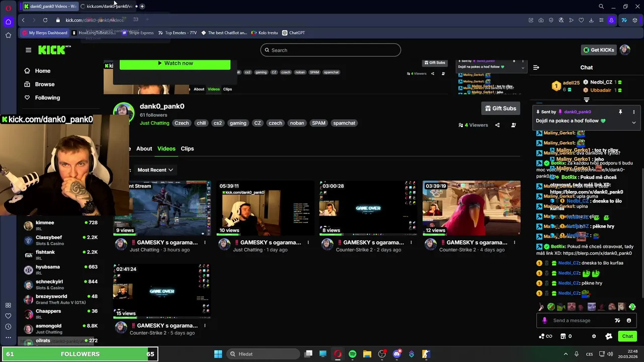Open browser tab search magnifier
Screen dimensions: 644x362
point(601,7)
